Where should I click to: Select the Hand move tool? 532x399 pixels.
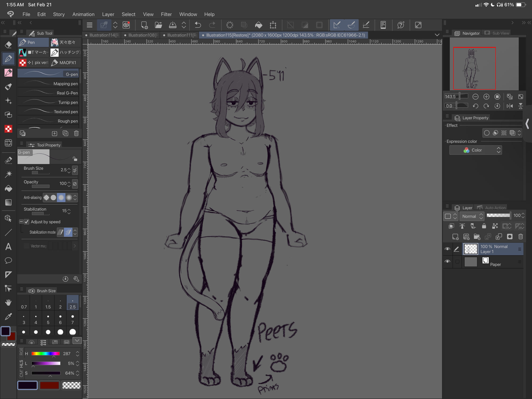[8, 302]
